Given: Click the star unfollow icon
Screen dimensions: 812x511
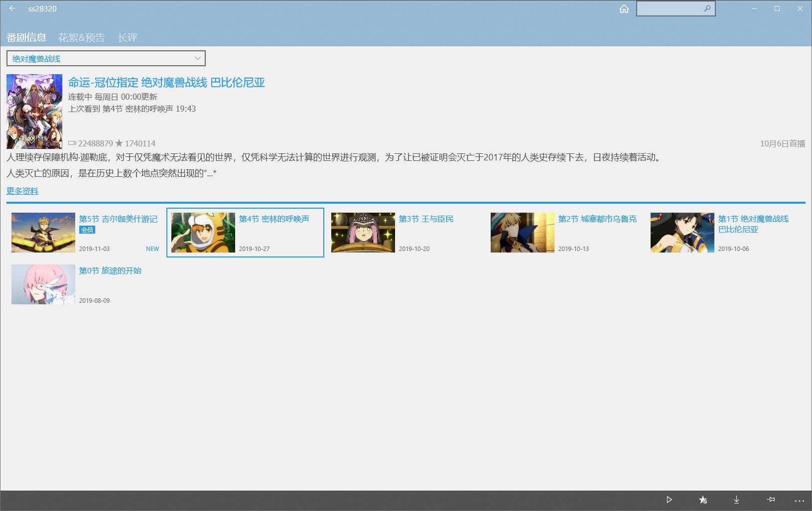Looking at the screenshot, I should 703,500.
